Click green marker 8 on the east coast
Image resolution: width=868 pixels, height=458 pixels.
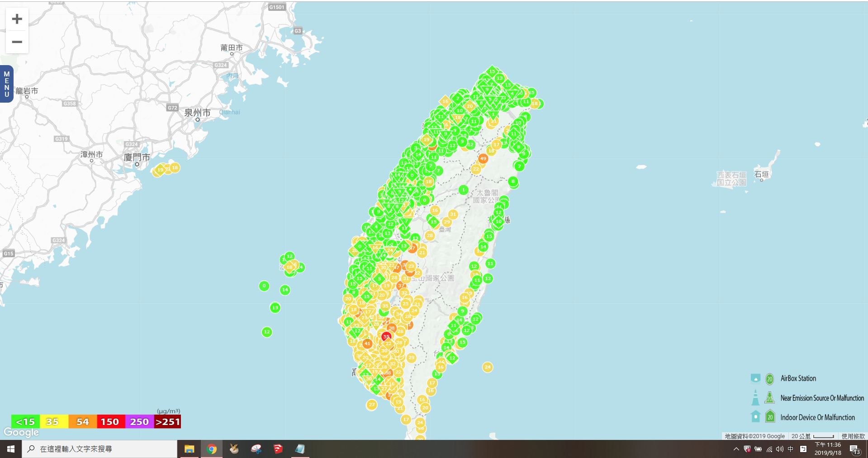click(513, 182)
